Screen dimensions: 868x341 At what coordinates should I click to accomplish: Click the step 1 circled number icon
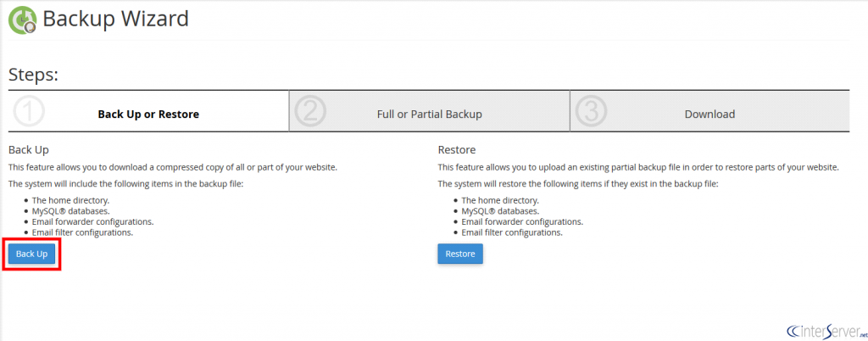pos(30,113)
